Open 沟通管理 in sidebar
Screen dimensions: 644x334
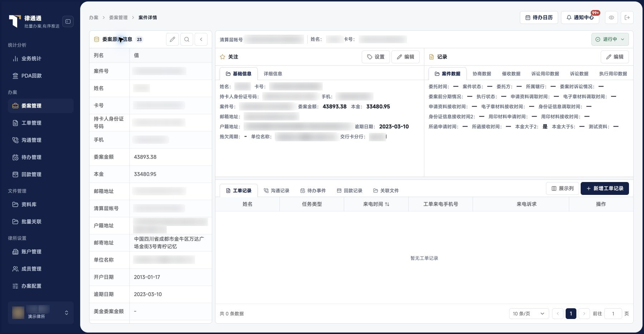click(x=40, y=140)
